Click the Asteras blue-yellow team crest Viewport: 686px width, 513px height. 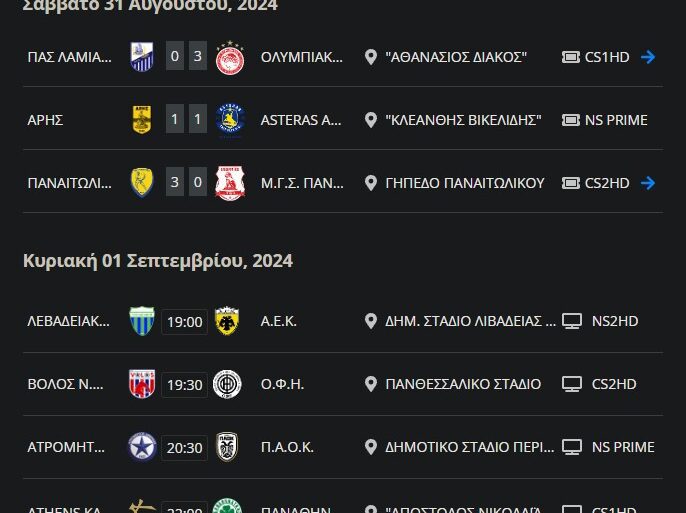point(230,120)
